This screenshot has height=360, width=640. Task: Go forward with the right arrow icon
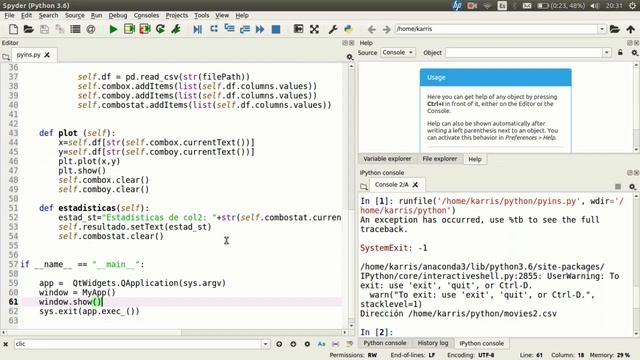click(386, 29)
